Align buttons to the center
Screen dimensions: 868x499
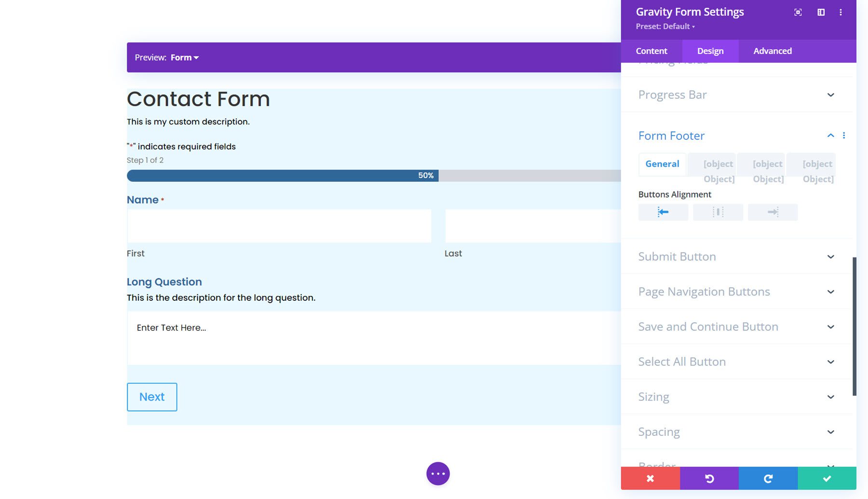718,212
